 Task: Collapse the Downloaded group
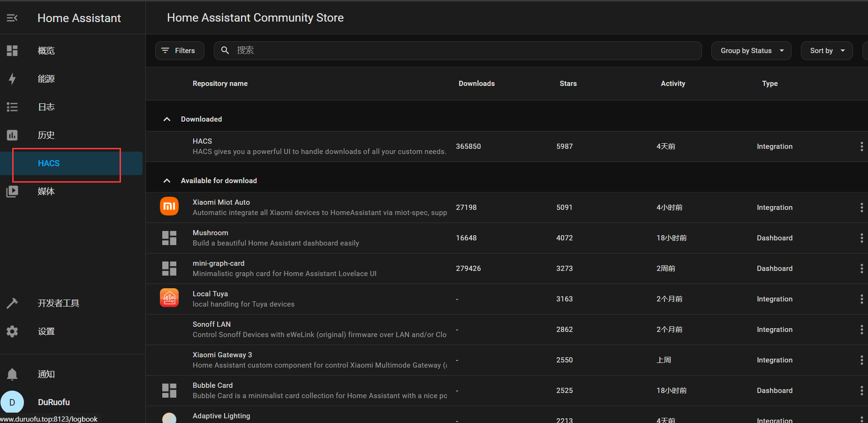click(167, 119)
